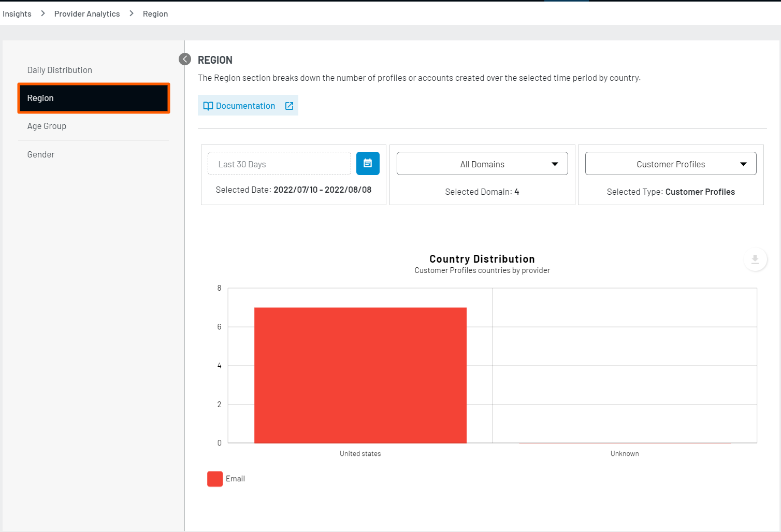
Task: Click the external link icon beside Documentation
Action: click(289, 106)
